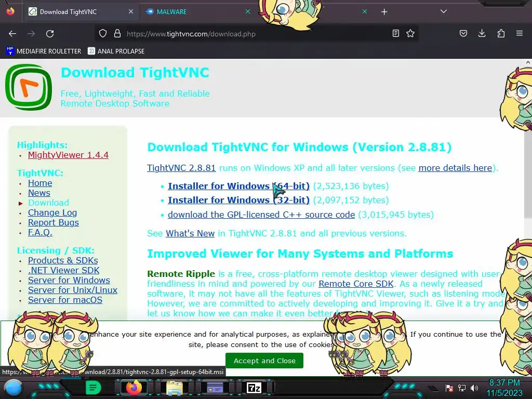Image resolution: width=532 pixels, height=399 pixels.
Task: Download GPL-licensed C++ source code
Action: [x=261, y=215]
